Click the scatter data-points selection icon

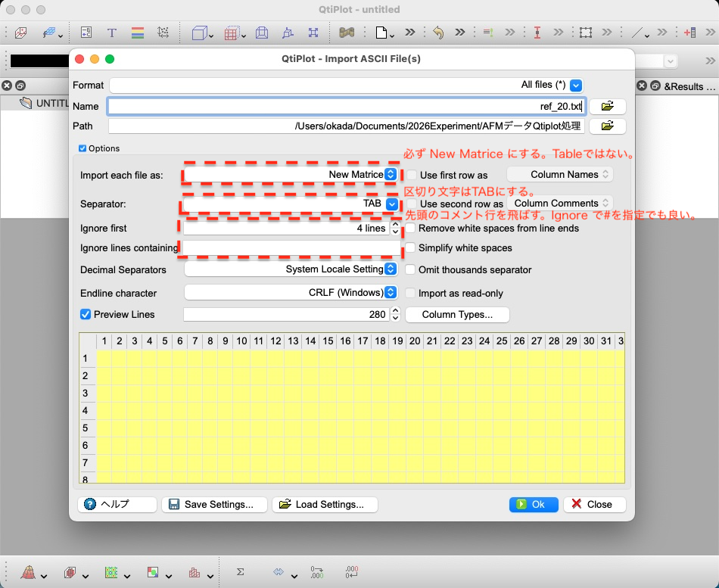[x=163, y=33]
